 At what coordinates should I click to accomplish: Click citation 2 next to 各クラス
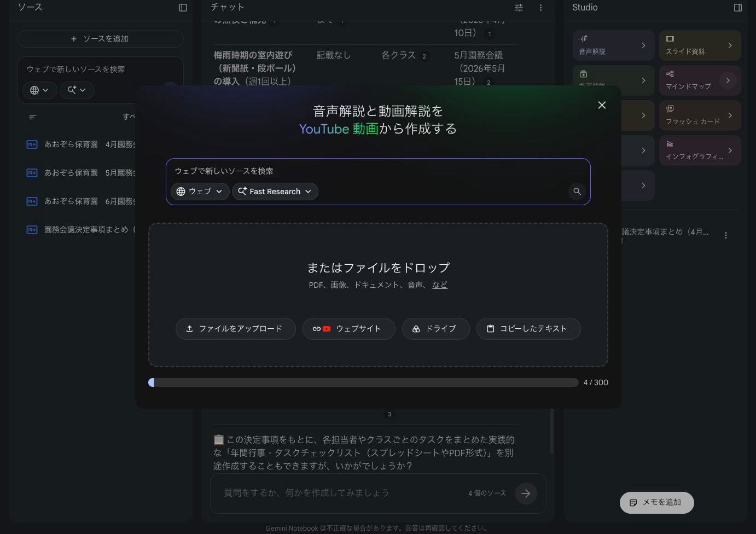tap(424, 56)
